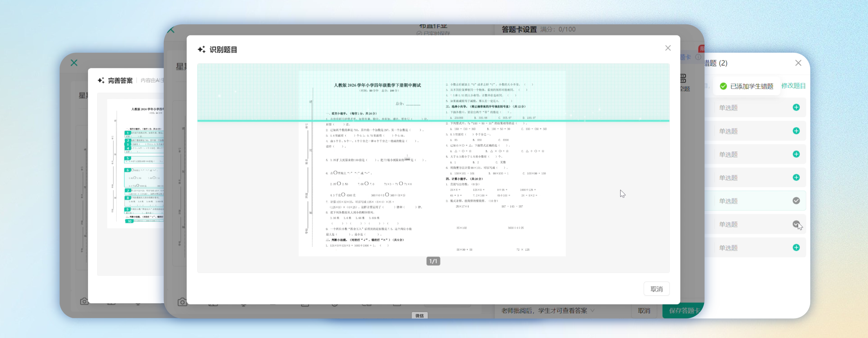The image size is (868, 338).
Task: Close the 识别题目 recognition dialog
Action: point(668,48)
